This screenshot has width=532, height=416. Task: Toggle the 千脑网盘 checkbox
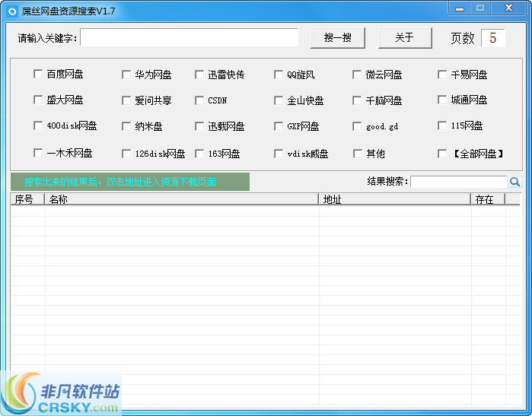click(x=357, y=100)
